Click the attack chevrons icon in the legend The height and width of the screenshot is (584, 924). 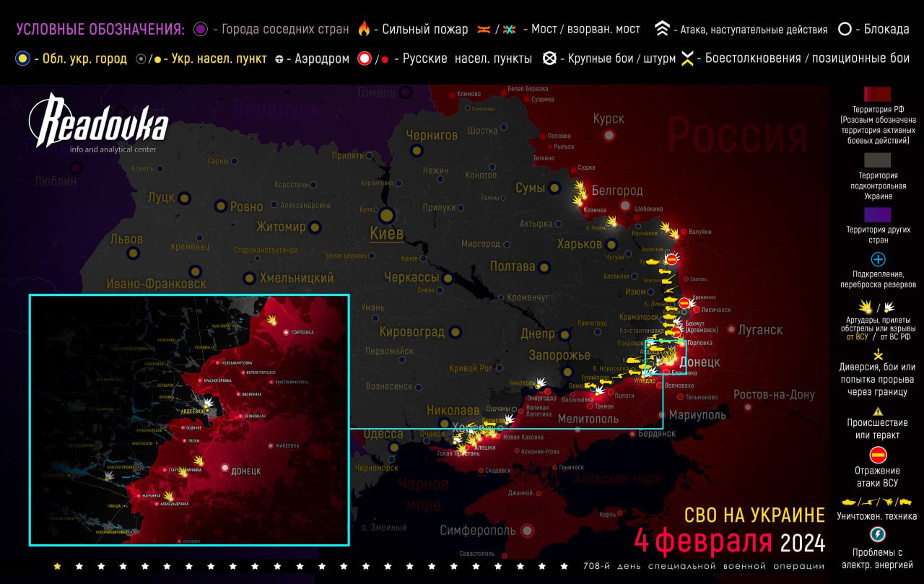(662, 30)
